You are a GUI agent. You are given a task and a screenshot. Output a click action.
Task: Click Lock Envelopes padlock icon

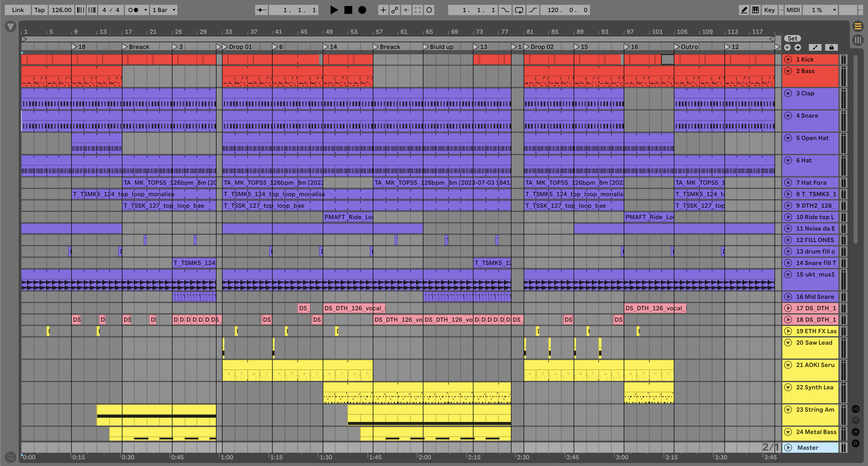pos(831,47)
